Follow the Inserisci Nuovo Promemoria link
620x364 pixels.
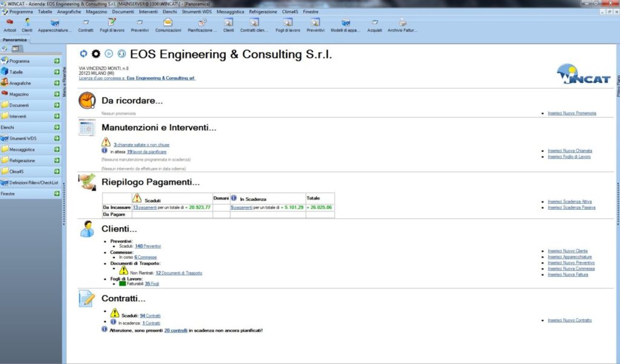pyautogui.click(x=572, y=113)
